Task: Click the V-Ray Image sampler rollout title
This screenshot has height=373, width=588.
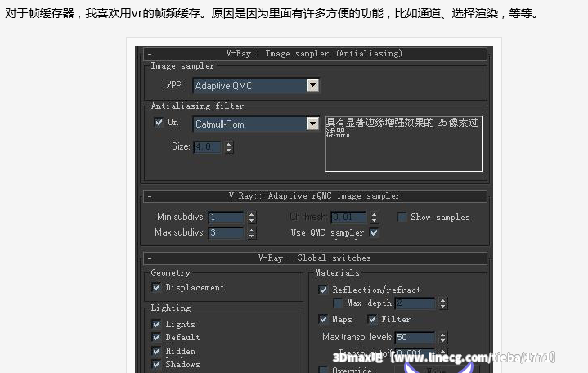Action: pos(314,54)
